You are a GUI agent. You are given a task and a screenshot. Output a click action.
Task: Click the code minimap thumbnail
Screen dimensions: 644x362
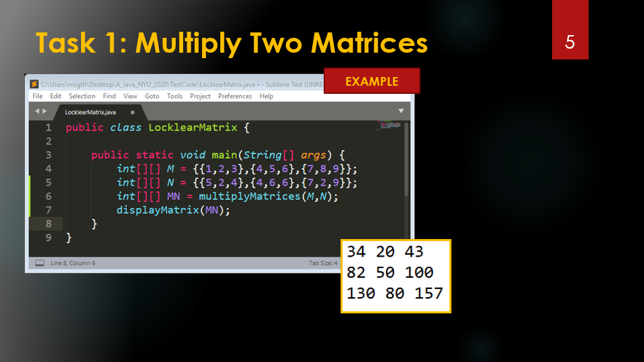(x=389, y=125)
